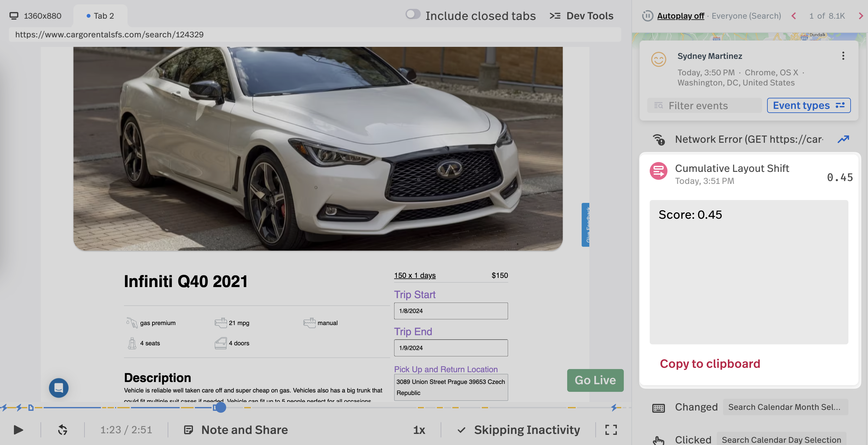The height and width of the screenshot is (445, 868).
Task: Enter fullscreen replay mode
Action: click(x=611, y=430)
